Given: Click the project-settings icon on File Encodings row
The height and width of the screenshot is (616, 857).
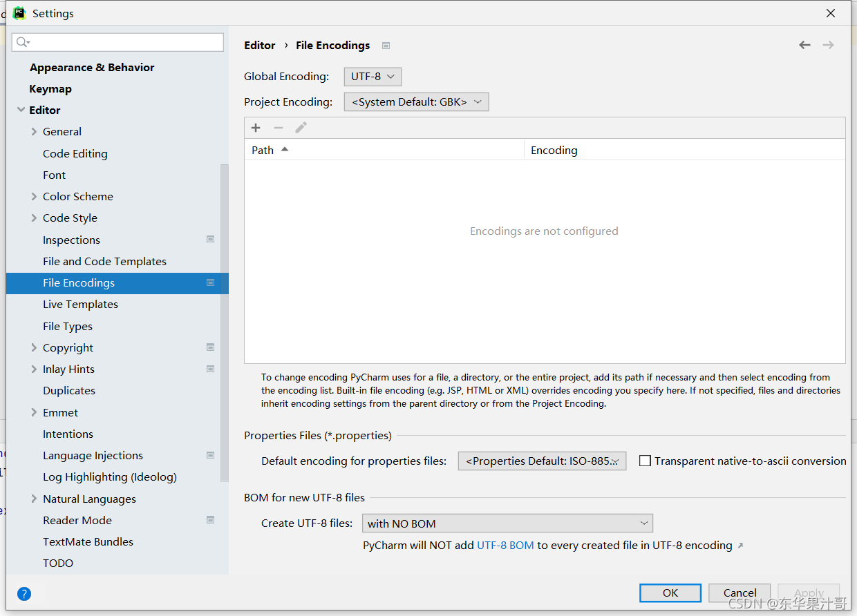Looking at the screenshot, I should [x=211, y=282].
